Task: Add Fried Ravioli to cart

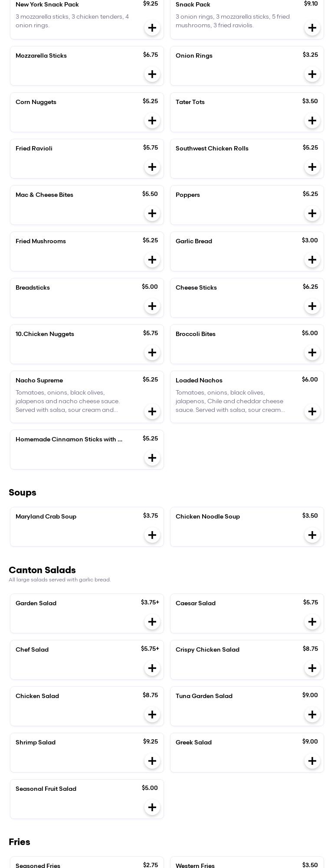Action: [152, 167]
